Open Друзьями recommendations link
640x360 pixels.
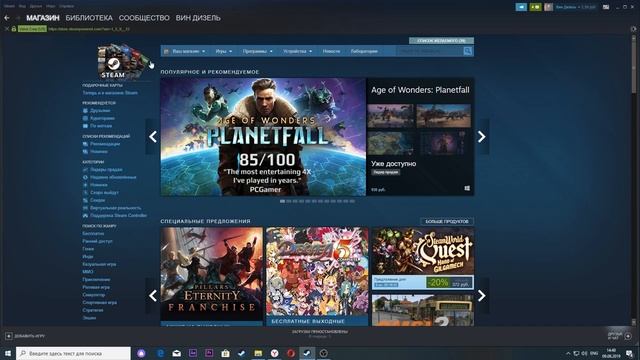100,111
